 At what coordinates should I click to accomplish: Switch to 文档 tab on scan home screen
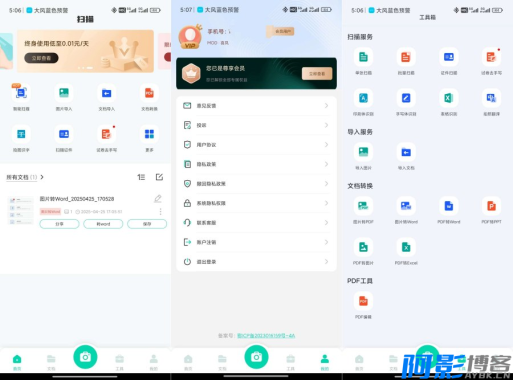click(x=51, y=362)
